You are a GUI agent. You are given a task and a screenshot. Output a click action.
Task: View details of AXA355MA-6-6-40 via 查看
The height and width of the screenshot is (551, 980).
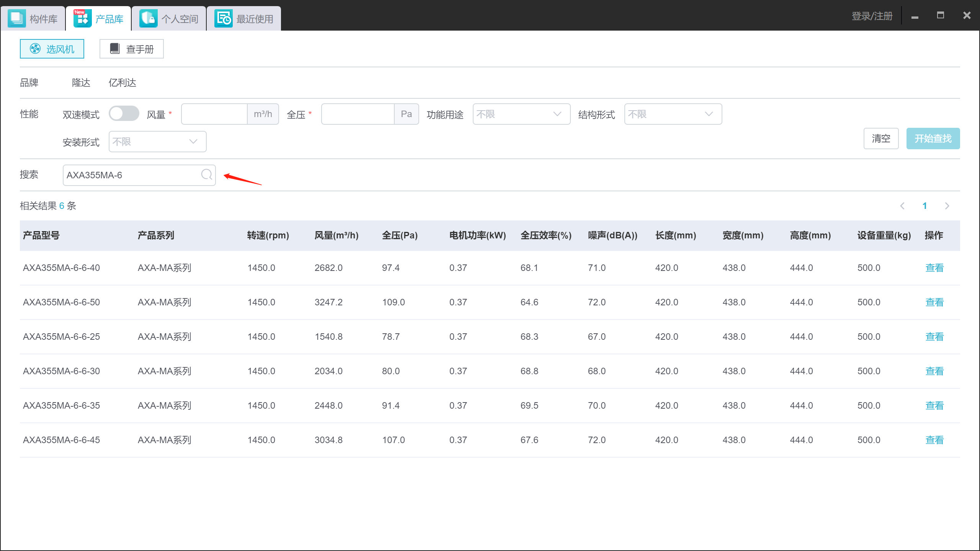934,268
